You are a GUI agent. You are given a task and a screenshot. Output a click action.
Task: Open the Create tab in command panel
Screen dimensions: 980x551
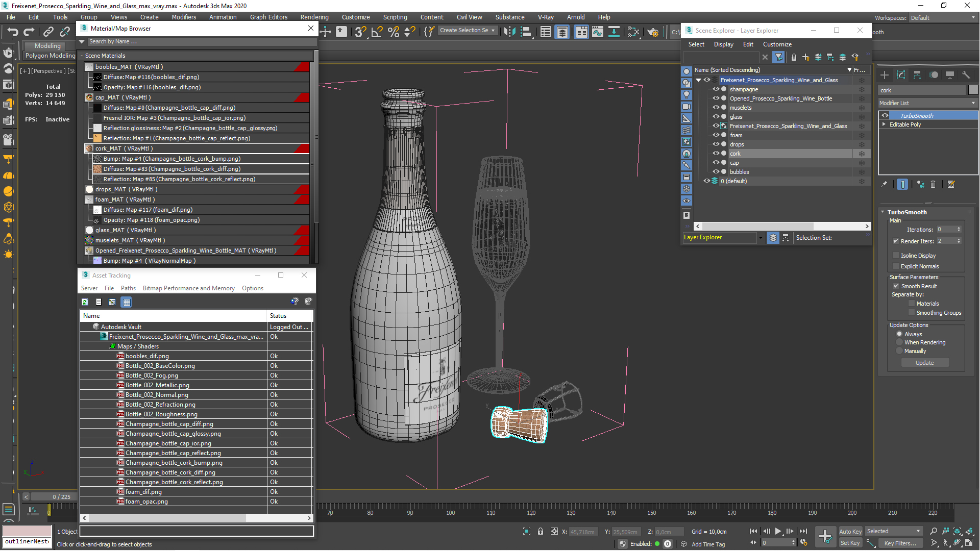pyautogui.click(x=885, y=75)
